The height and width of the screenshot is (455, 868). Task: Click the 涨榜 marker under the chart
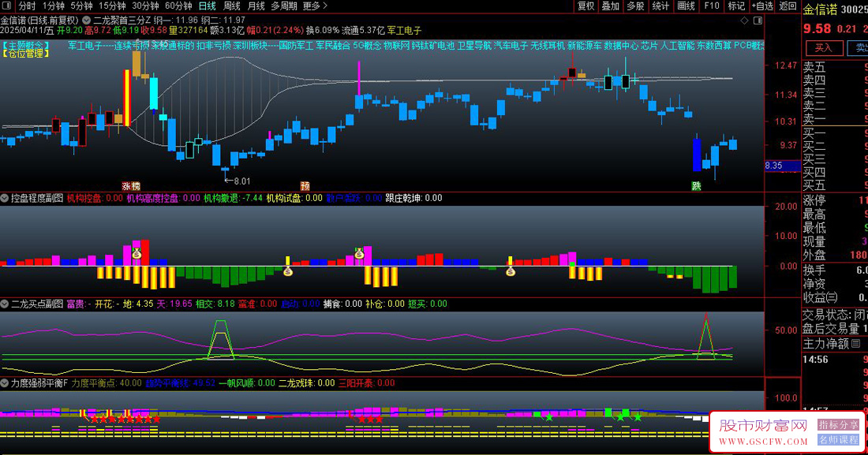pyautogui.click(x=131, y=187)
